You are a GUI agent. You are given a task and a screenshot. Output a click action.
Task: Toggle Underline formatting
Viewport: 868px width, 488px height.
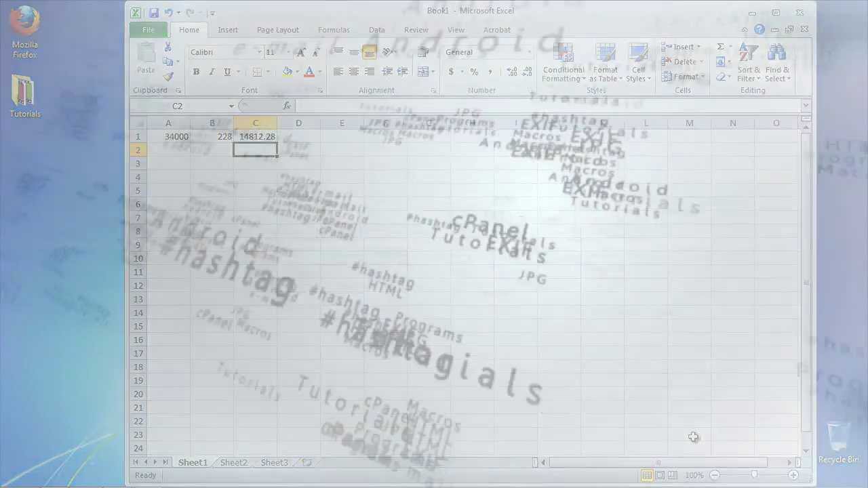point(227,71)
